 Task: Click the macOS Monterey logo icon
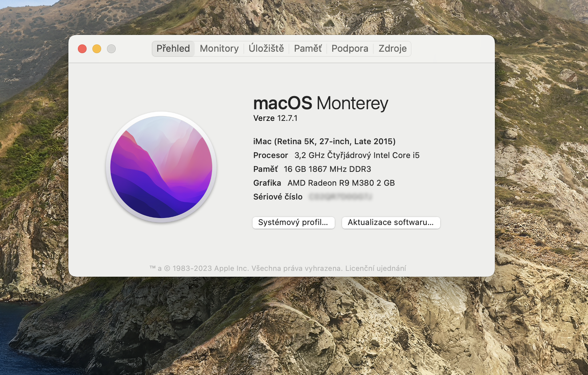(161, 167)
